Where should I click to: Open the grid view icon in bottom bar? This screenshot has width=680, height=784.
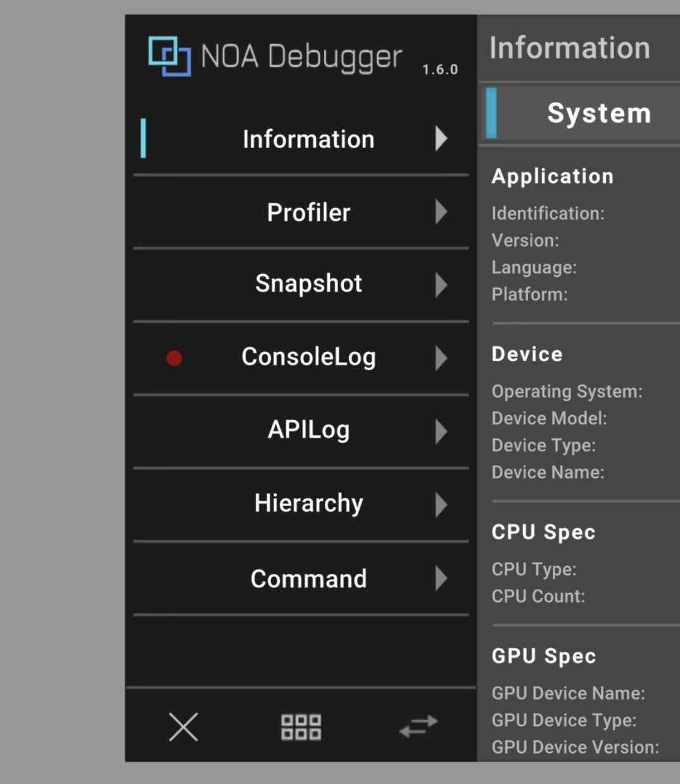pyautogui.click(x=301, y=727)
